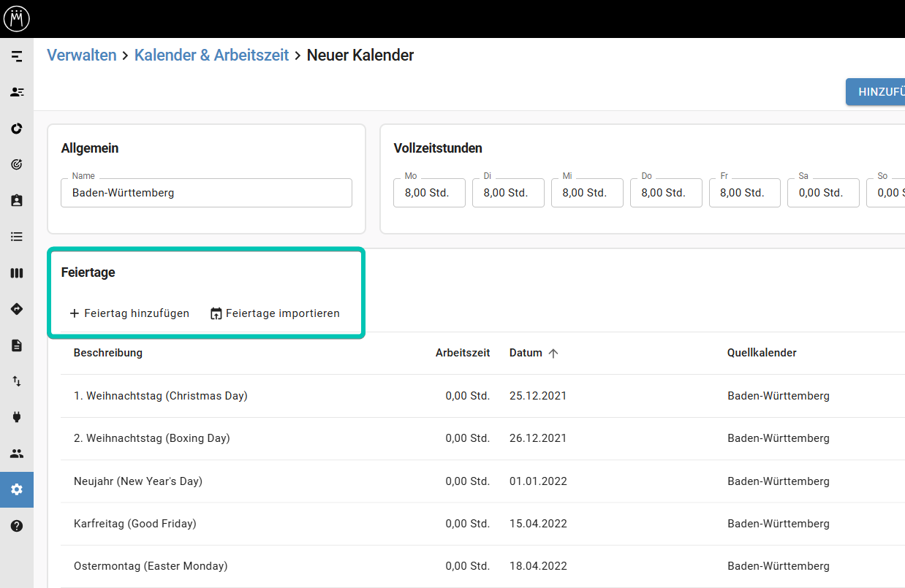Sort by Datum arrow icon
905x588 pixels.
click(553, 353)
